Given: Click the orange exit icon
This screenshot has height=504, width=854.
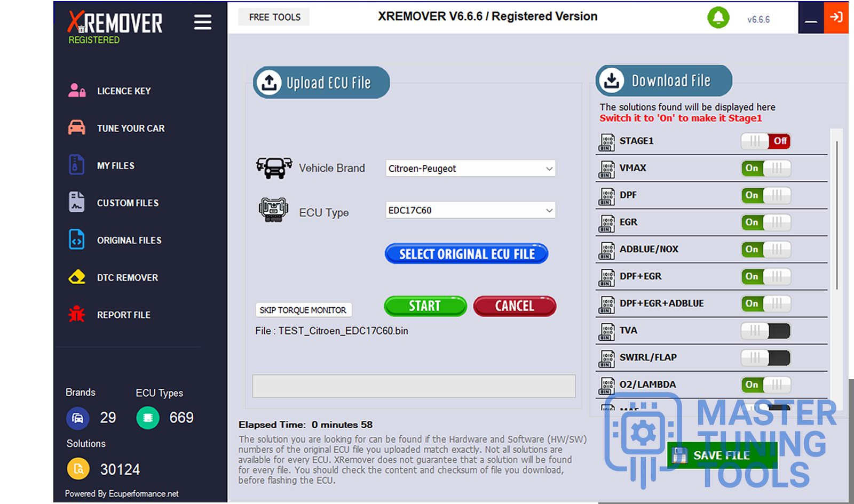Looking at the screenshot, I should (x=836, y=17).
